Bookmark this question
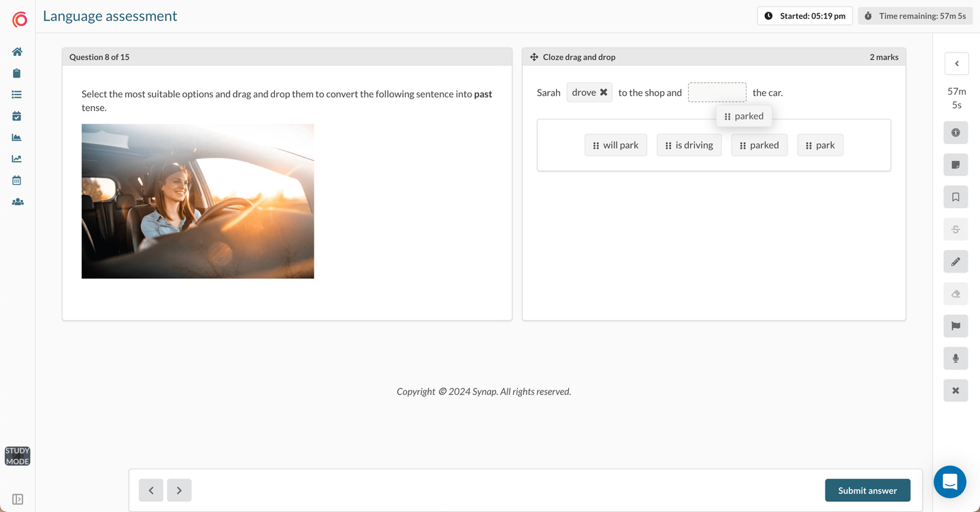980x512 pixels. pos(955,197)
